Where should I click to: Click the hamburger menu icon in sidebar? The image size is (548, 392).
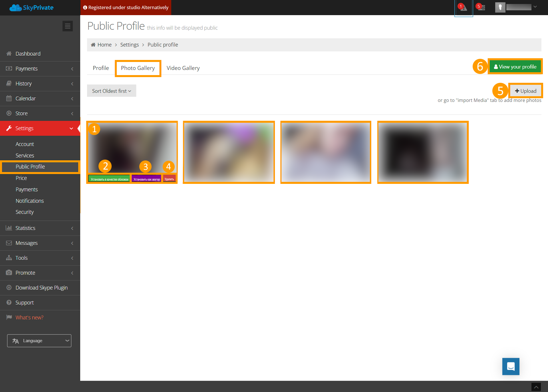68,26
